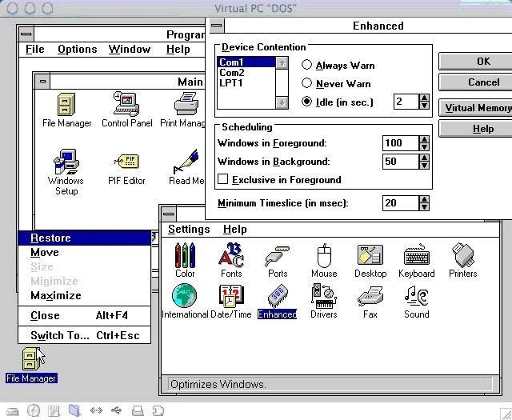Decrease Windows in Background value
Image resolution: width=512 pixels, height=420 pixels.
(x=424, y=165)
